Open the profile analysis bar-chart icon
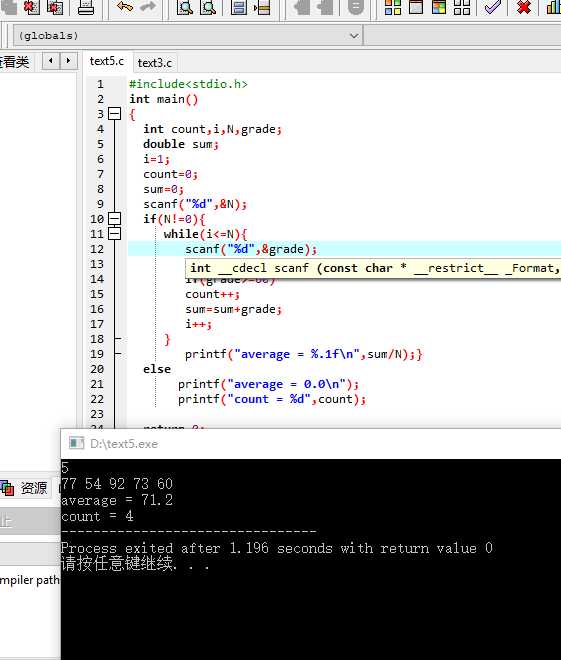 coord(554,7)
